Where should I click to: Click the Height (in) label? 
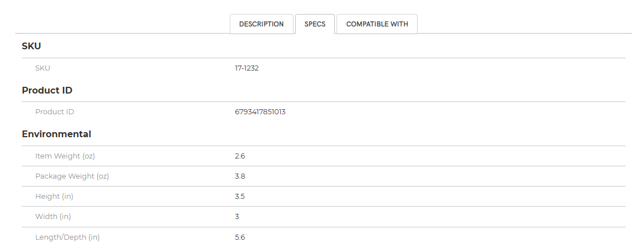click(54, 197)
